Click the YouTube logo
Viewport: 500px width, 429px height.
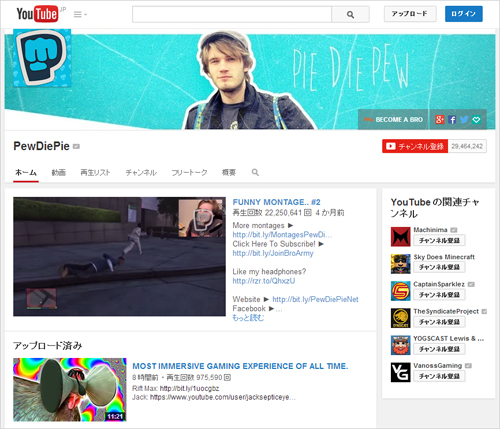tap(37, 14)
